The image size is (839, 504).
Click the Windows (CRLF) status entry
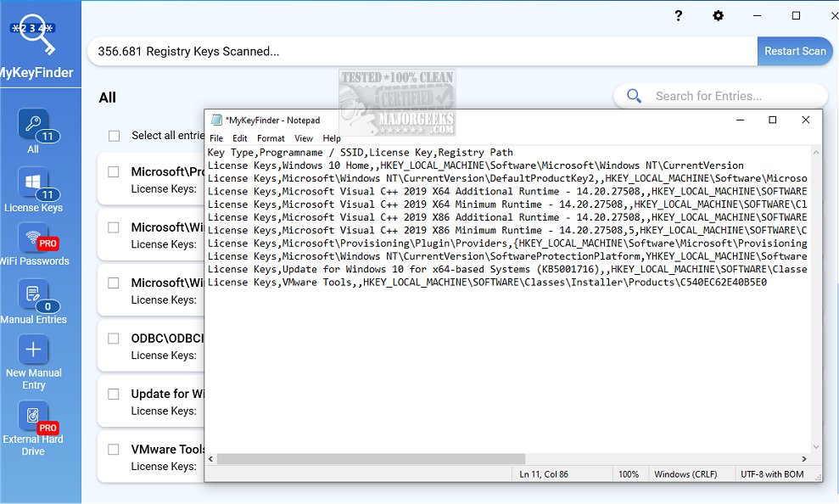685,474
